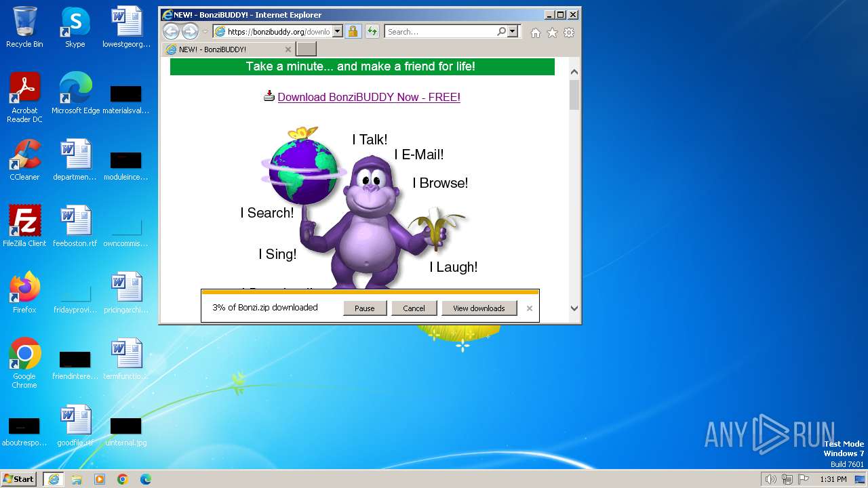The image size is (868, 488).
Task: Click the Internet Explorer forward arrow
Action: tap(190, 31)
